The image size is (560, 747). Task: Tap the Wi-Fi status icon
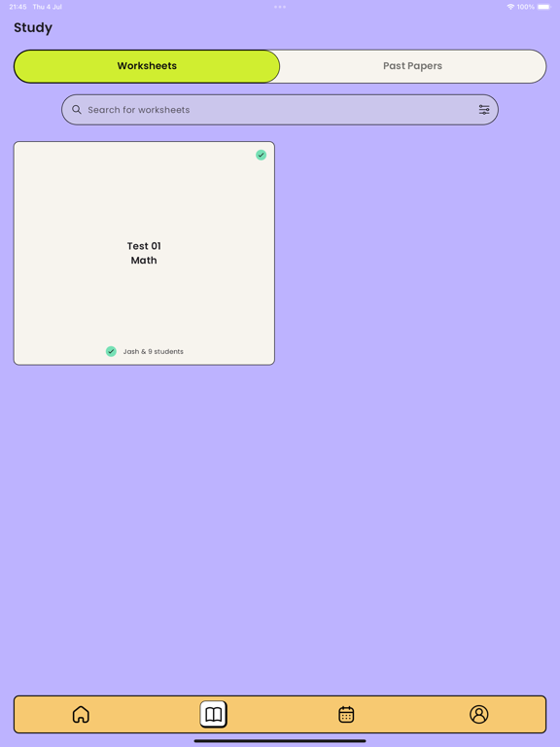tap(510, 7)
